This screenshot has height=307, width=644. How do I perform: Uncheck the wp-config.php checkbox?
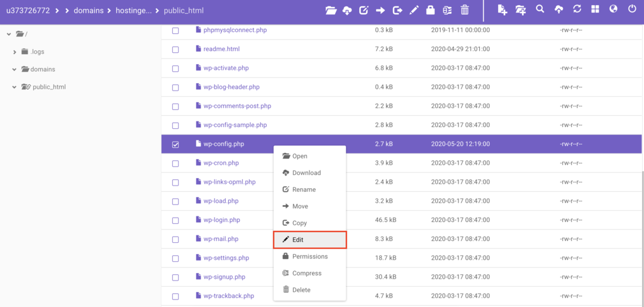pyautogui.click(x=175, y=145)
